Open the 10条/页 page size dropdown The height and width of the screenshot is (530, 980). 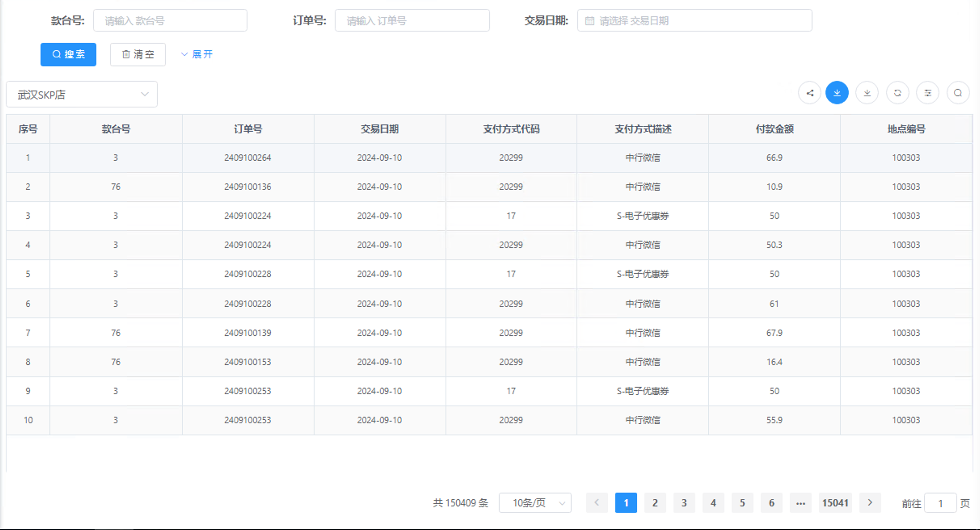pos(534,503)
